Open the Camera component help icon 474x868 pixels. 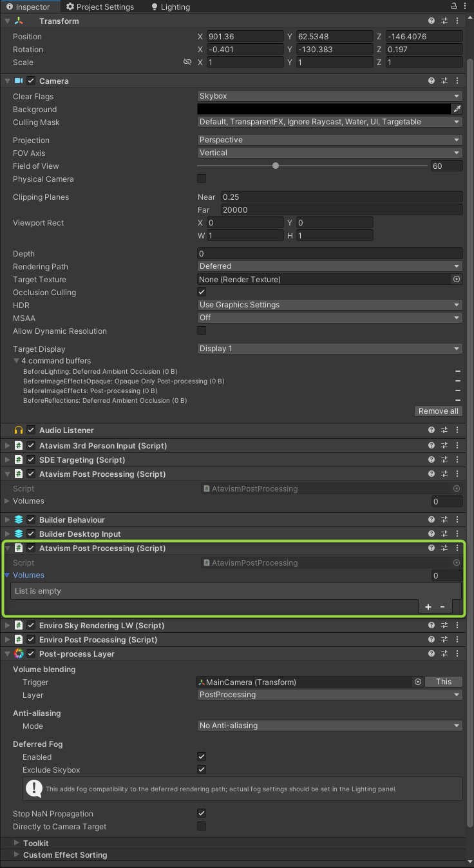point(431,81)
